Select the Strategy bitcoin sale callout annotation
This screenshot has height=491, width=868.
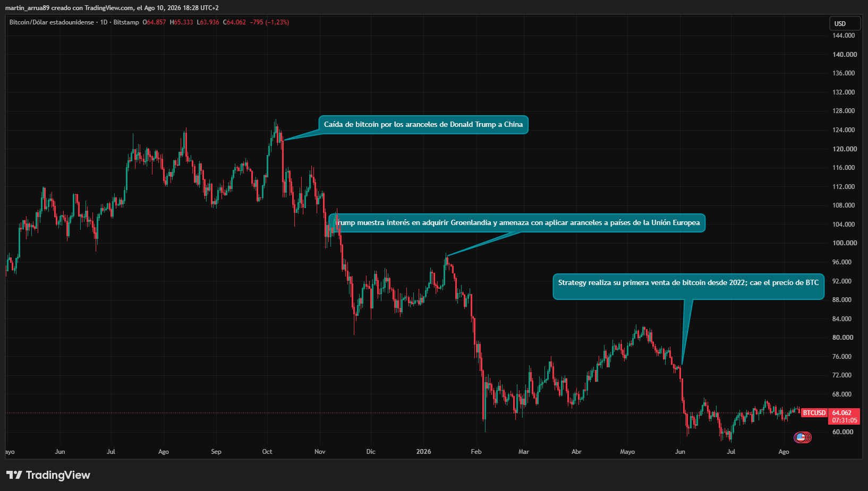pos(688,287)
